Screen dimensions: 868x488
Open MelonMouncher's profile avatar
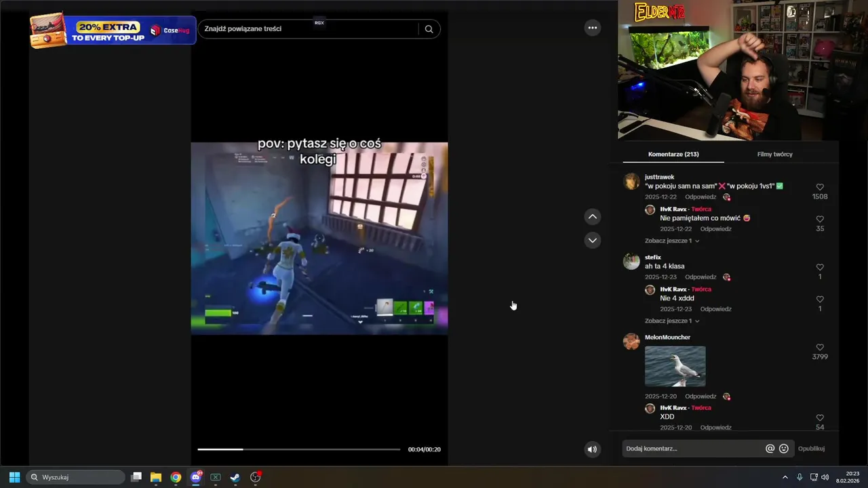tap(631, 342)
